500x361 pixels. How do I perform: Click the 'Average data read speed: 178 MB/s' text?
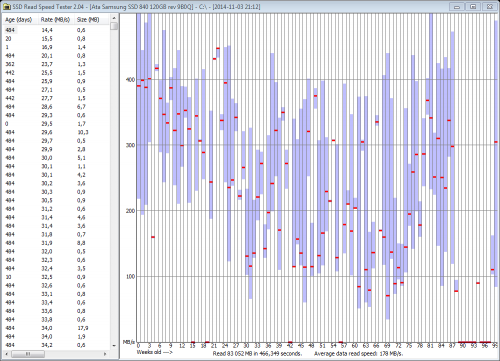(359, 354)
